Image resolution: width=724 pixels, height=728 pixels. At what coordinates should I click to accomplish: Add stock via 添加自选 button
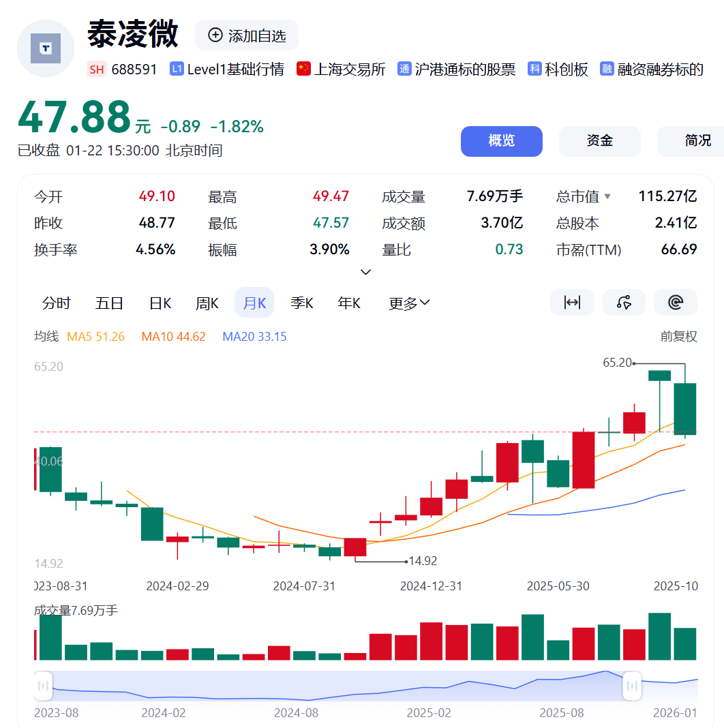click(247, 35)
